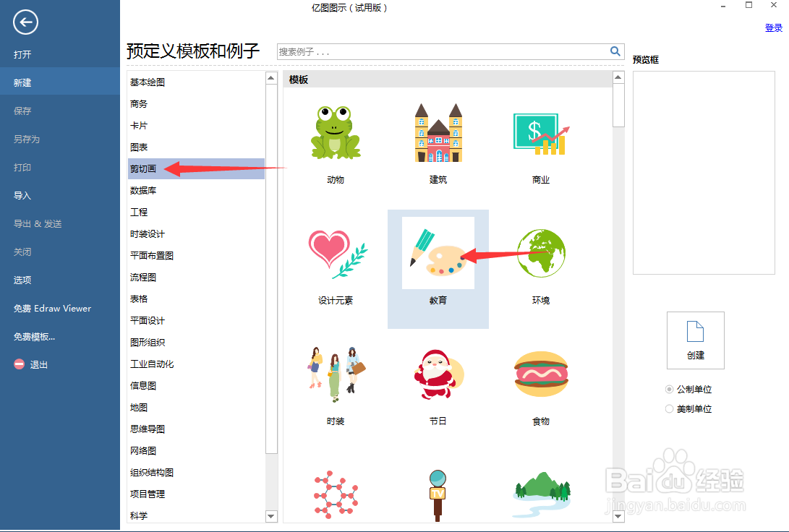Image resolution: width=789 pixels, height=532 pixels.
Task: Click the 免费 Edraw Viewer link
Action: 52,308
